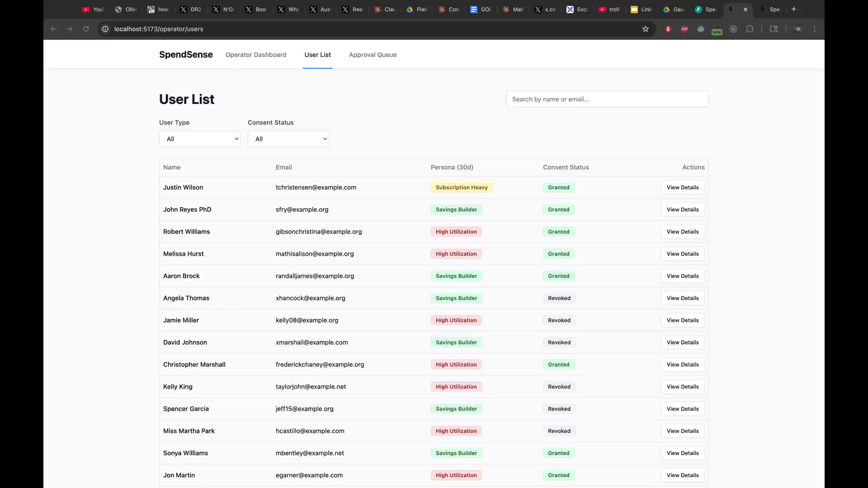Focus the search by name or email field

tap(607, 99)
